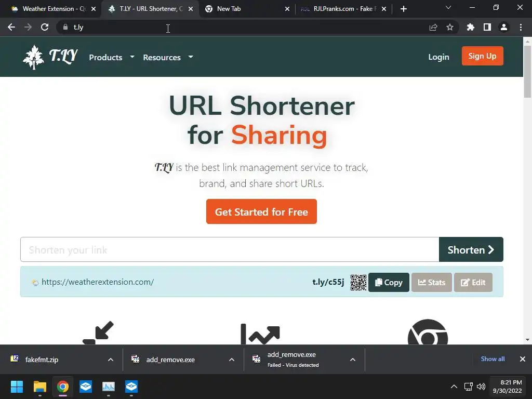Open the clock showing 8:21 PM
Image resolution: width=532 pixels, height=399 pixels.
(507, 387)
